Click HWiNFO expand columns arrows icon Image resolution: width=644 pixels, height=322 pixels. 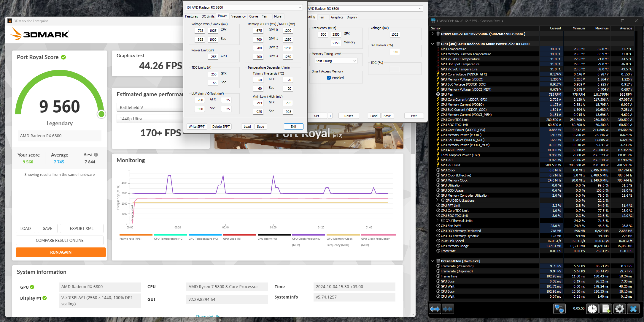[435, 309]
